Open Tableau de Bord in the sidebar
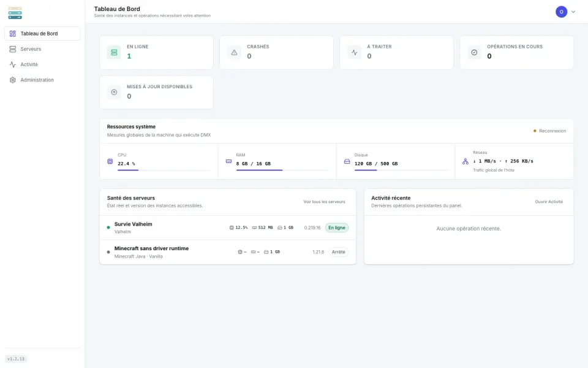Image resolution: width=588 pixels, height=368 pixels. [x=42, y=33]
